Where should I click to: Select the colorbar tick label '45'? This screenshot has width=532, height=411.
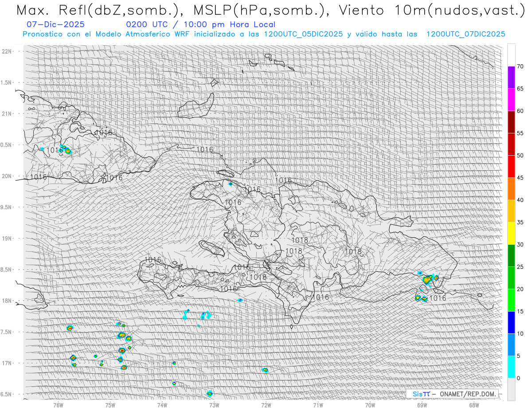520,178
